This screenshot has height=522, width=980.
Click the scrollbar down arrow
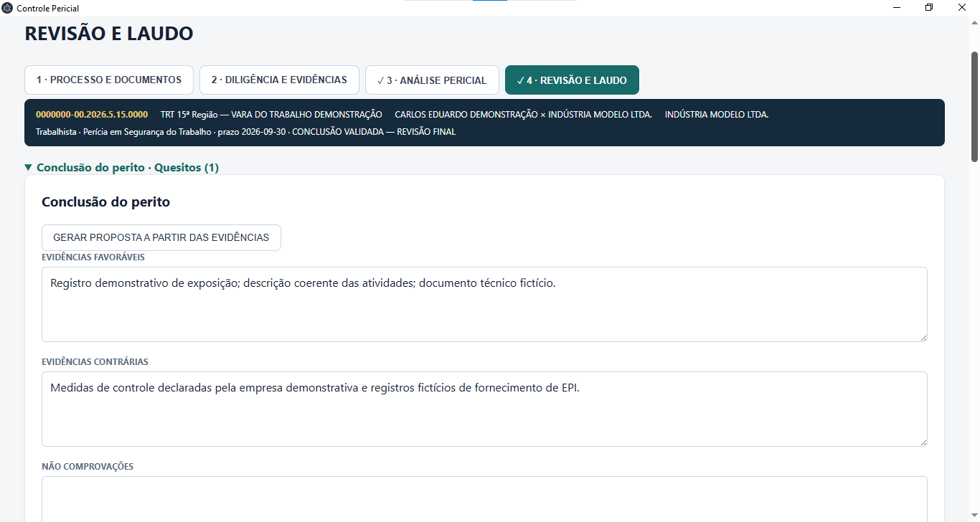[974, 516]
